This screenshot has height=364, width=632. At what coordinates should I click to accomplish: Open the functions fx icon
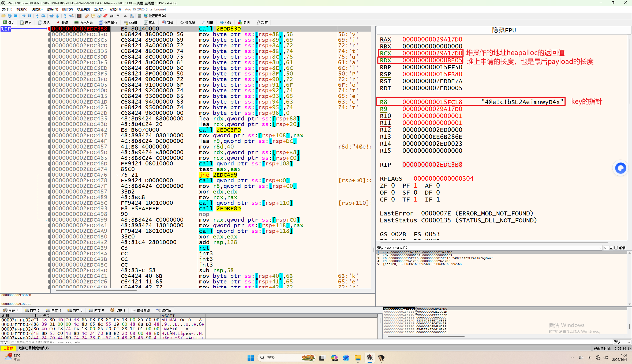point(111,16)
